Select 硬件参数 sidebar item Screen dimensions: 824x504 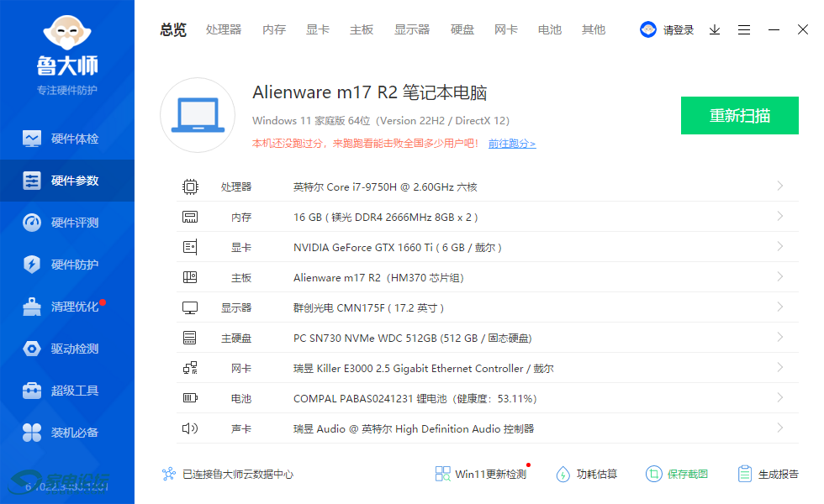(67, 181)
